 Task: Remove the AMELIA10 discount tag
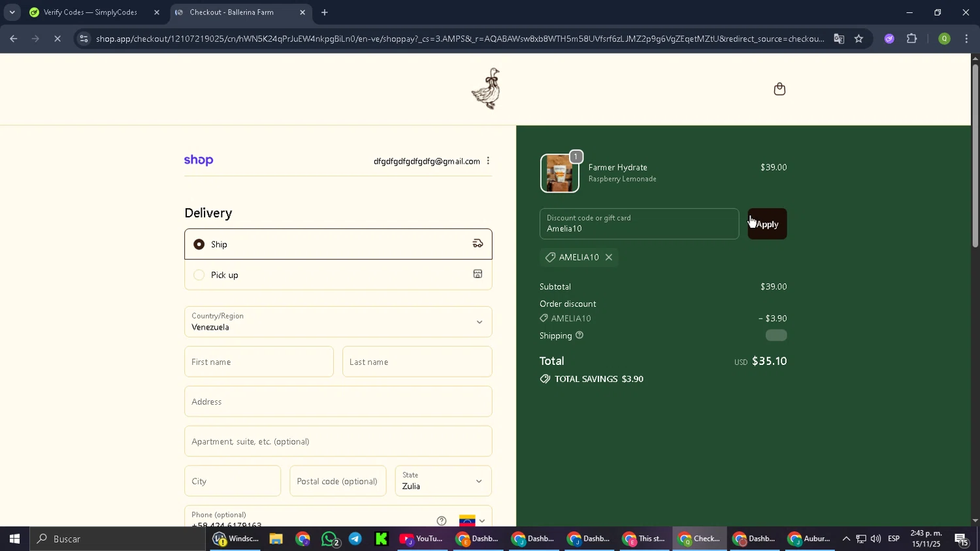pos(609,257)
